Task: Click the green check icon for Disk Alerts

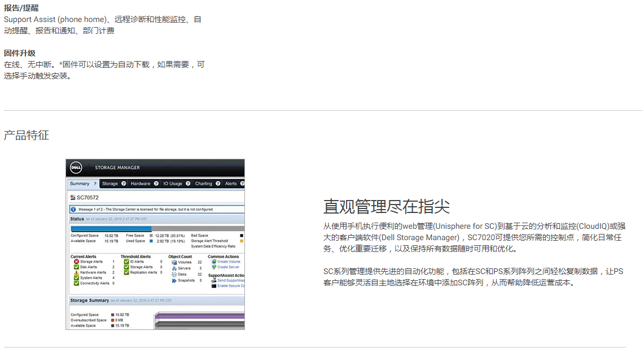Action: [x=76, y=267]
